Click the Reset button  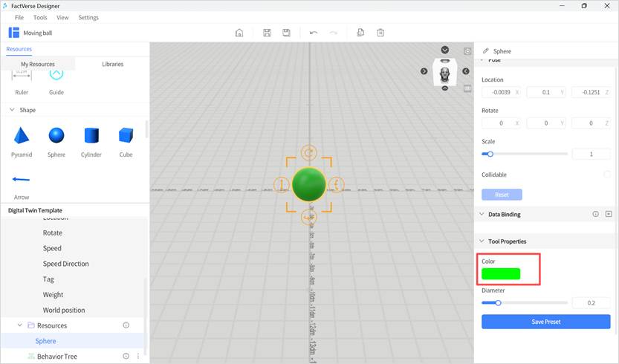(x=502, y=195)
